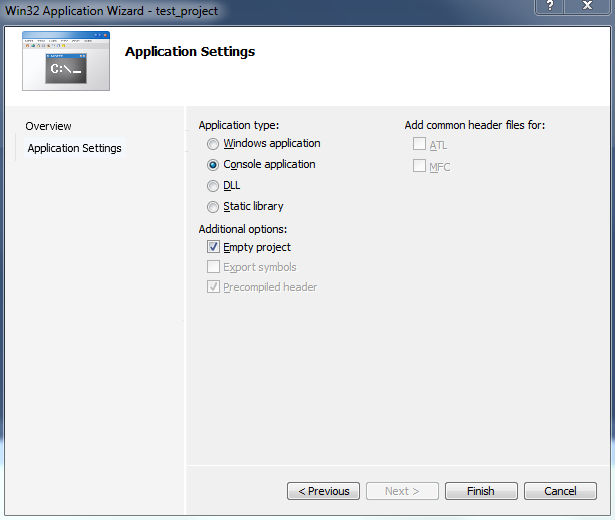
Task: Open the Overview page in the sidebar
Action: point(48,126)
